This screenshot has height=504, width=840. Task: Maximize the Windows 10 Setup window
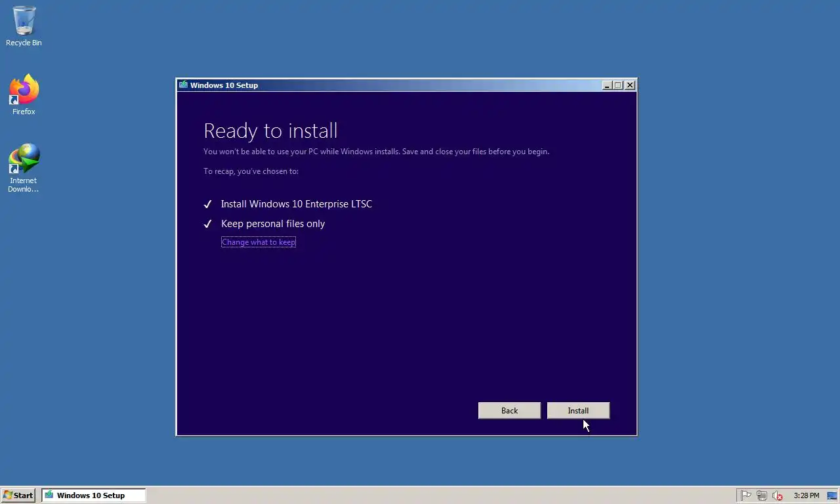coord(618,85)
